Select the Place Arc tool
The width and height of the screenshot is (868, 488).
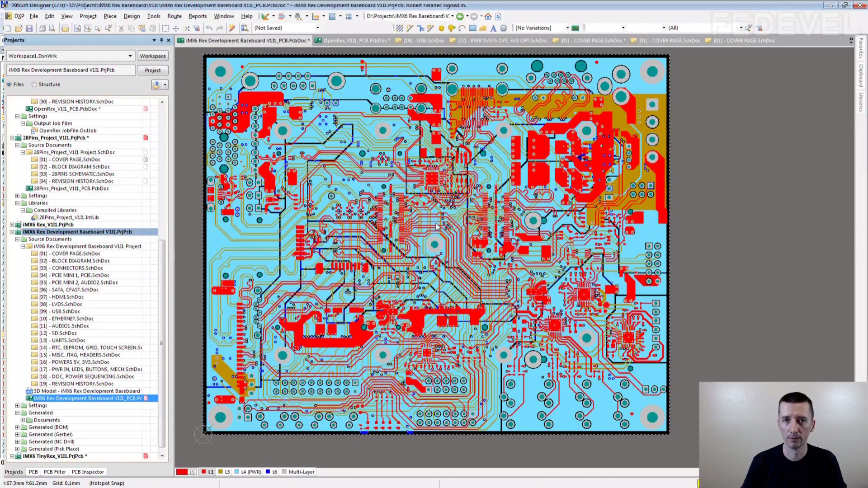tap(462, 28)
